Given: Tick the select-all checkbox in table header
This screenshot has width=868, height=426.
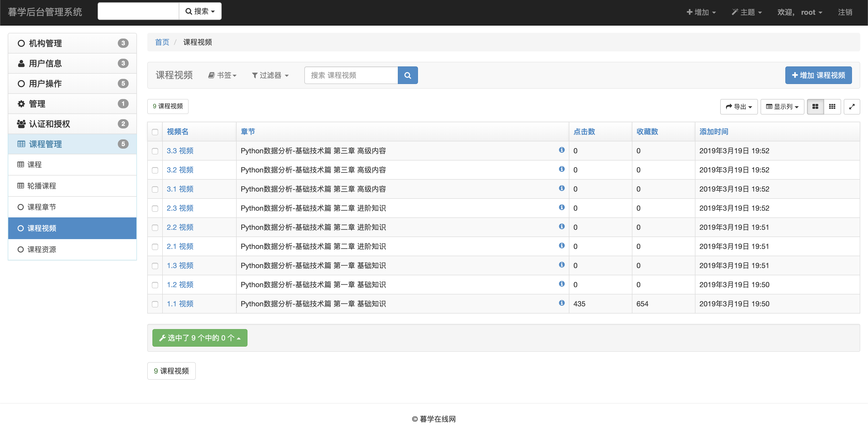Looking at the screenshot, I should click(155, 132).
